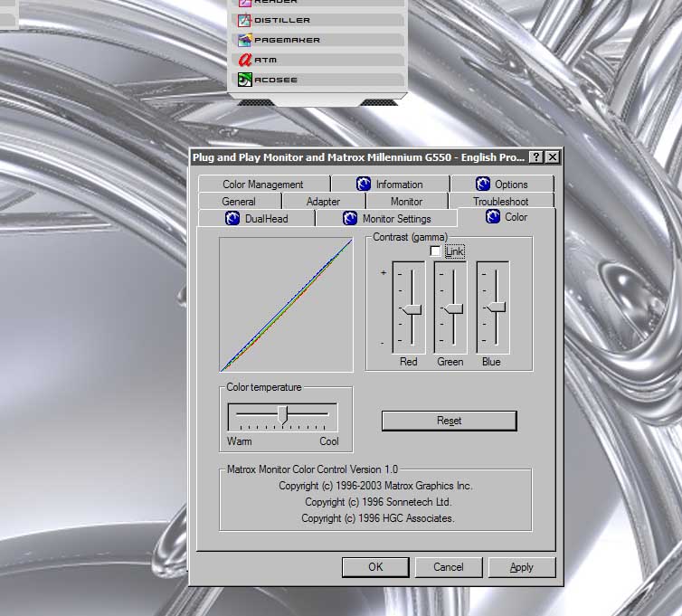This screenshot has width=682, height=616.
Task: Click the HGC Associates copyright line
Action: coord(378,518)
